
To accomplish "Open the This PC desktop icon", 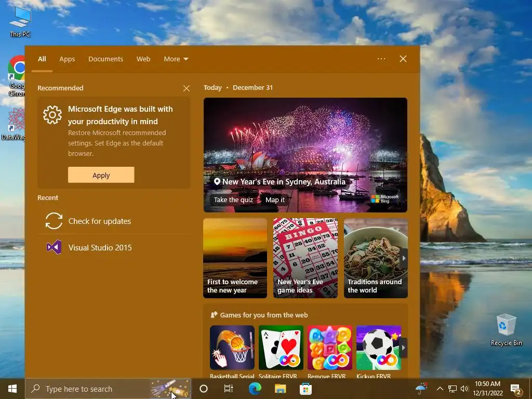I will (20, 22).
